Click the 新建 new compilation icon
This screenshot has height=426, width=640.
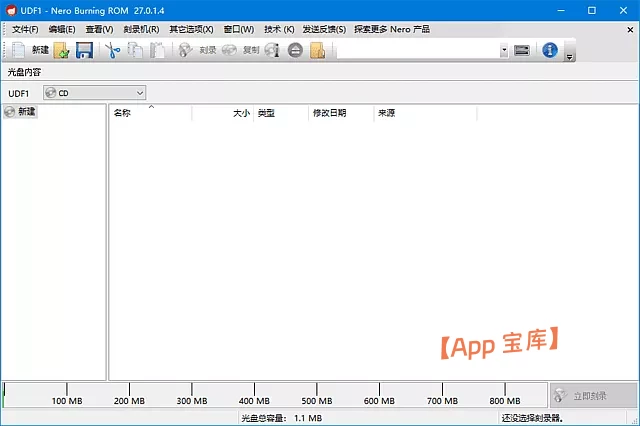coord(18,50)
